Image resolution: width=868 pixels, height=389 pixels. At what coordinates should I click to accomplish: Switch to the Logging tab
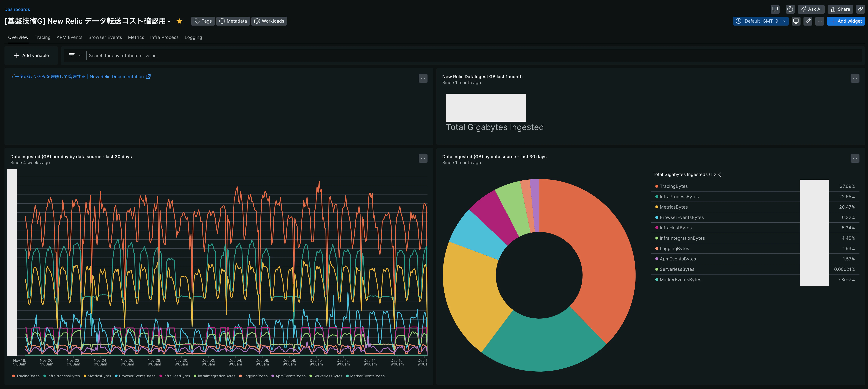[x=193, y=37]
